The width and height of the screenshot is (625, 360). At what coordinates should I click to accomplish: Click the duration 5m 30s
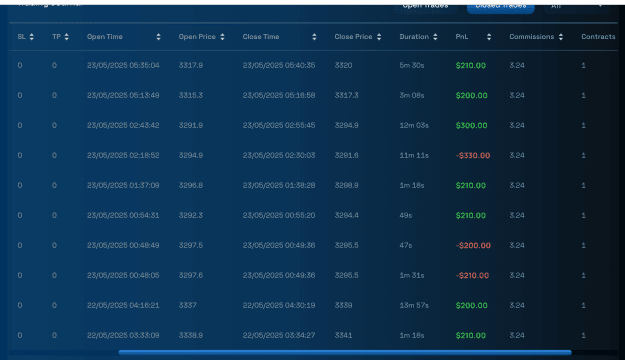(412, 65)
